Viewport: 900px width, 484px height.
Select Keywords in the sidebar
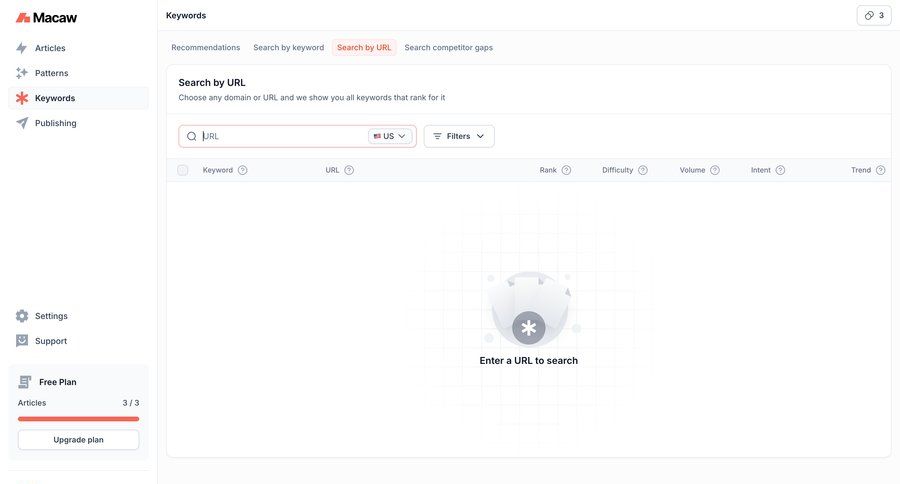[x=55, y=98]
